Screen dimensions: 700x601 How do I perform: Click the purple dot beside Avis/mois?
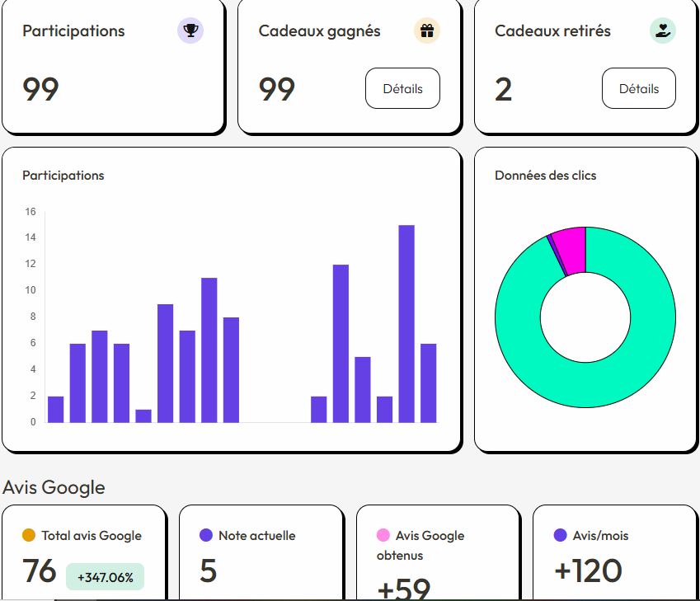560,536
